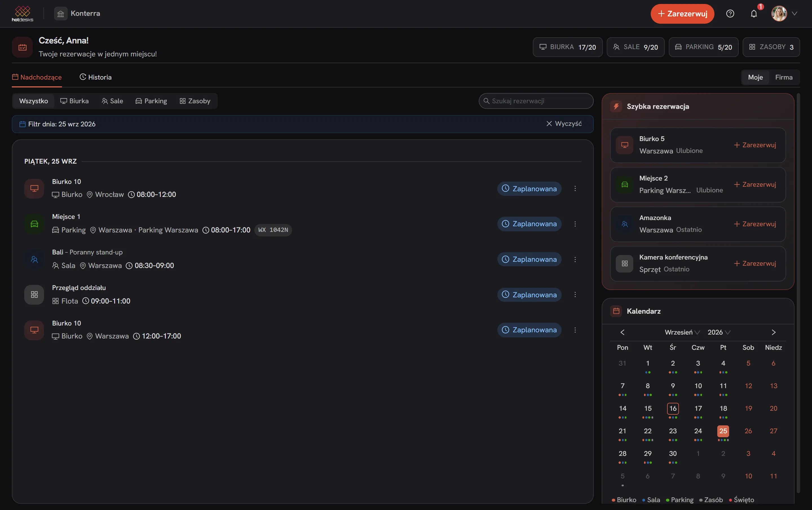Open options menu for Miejsce 1 reservation

[x=575, y=224]
